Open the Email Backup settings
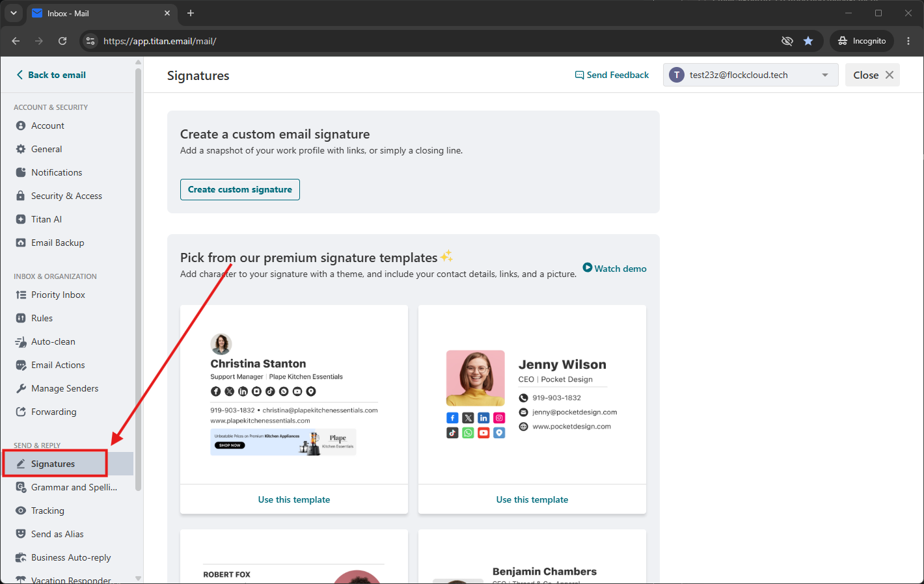The width and height of the screenshot is (924, 584). tap(67, 243)
